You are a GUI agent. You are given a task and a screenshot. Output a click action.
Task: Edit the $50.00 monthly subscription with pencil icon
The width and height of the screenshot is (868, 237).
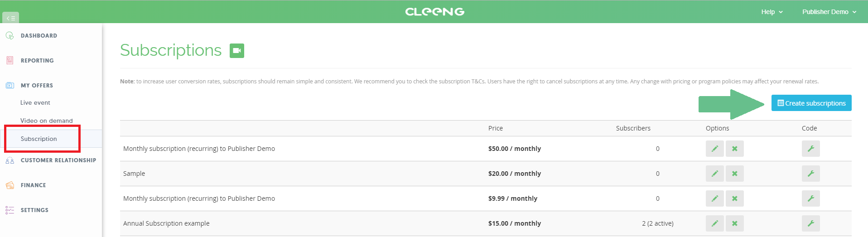(x=715, y=149)
